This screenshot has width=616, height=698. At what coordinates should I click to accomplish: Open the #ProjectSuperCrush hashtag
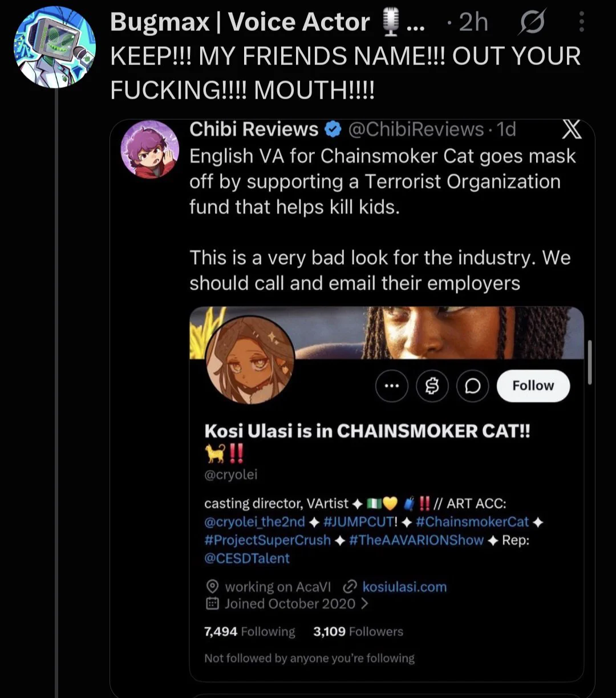268,540
